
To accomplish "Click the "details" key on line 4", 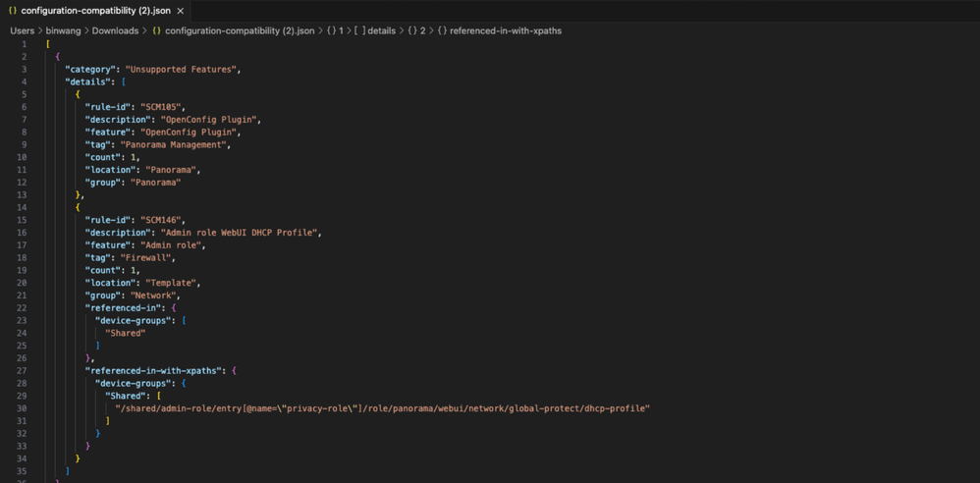I will (87, 81).
